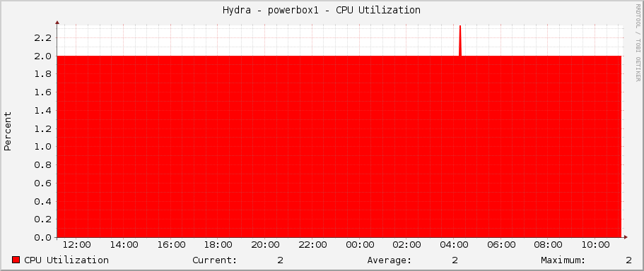Viewport: 644px width, 271px height.
Task: Click the 1.8 y-axis value
Action: point(42,74)
